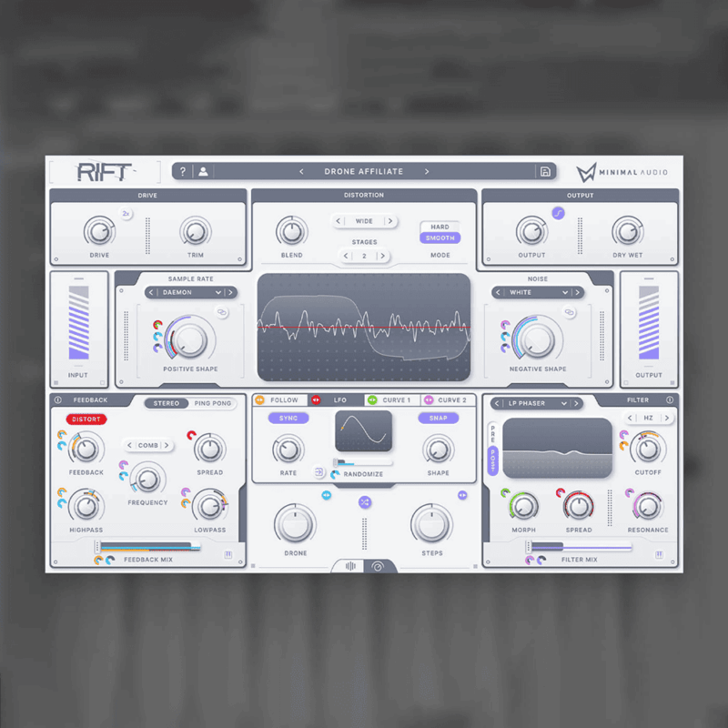
Task: Click the Blend knob in Distortion
Action: coord(291,231)
